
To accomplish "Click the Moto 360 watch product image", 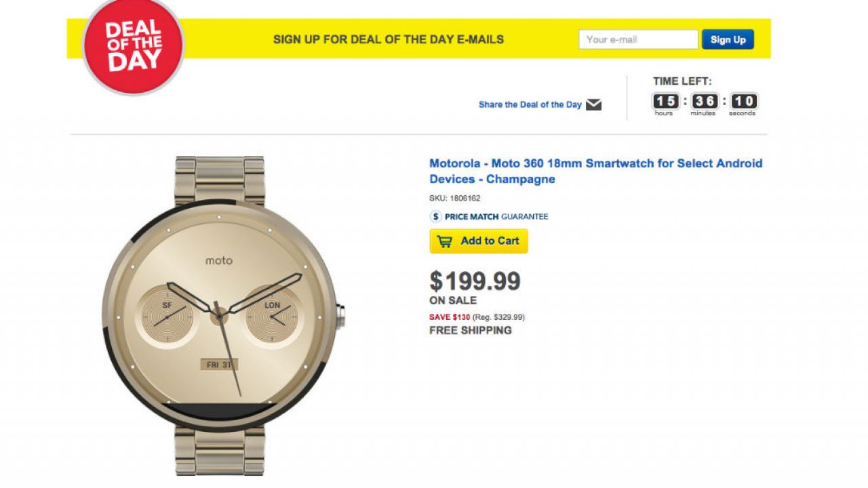I will 220,315.
